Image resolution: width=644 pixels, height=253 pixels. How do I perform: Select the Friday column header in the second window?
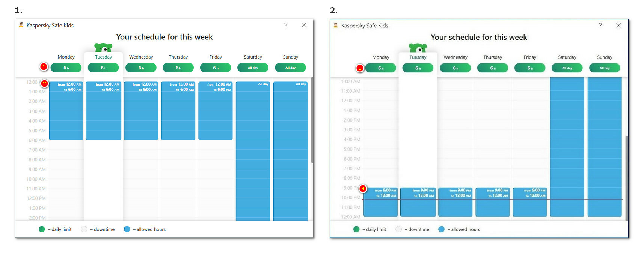click(530, 57)
